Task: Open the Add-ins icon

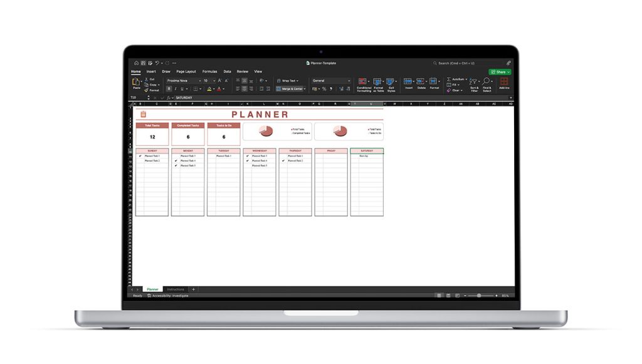Action: pyautogui.click(x=504, y=82)
